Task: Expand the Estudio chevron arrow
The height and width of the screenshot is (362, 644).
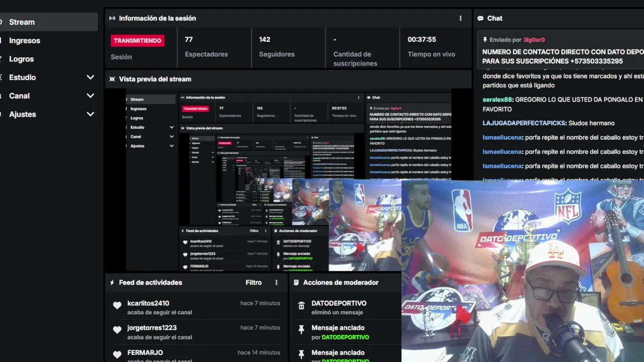Action: coord(91,77)
